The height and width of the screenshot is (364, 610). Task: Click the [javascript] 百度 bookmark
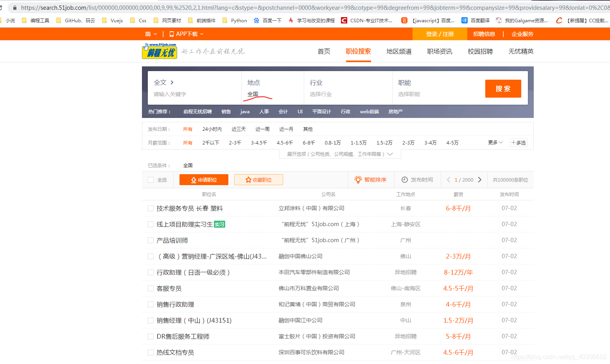428,20
